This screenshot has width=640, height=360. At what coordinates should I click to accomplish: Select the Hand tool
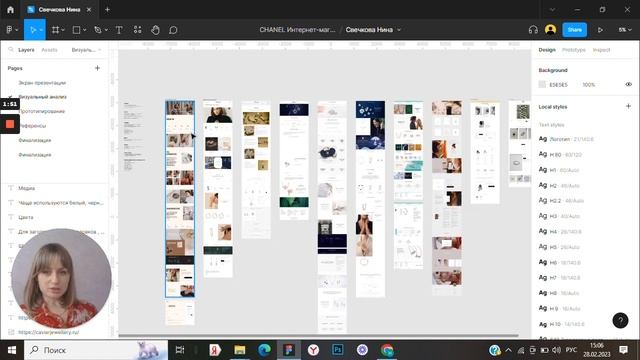tap(155, 30)
